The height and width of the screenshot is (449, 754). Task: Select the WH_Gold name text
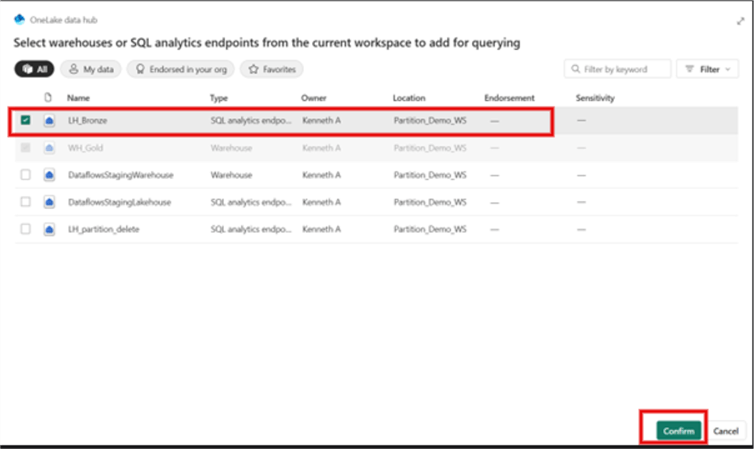86,148
